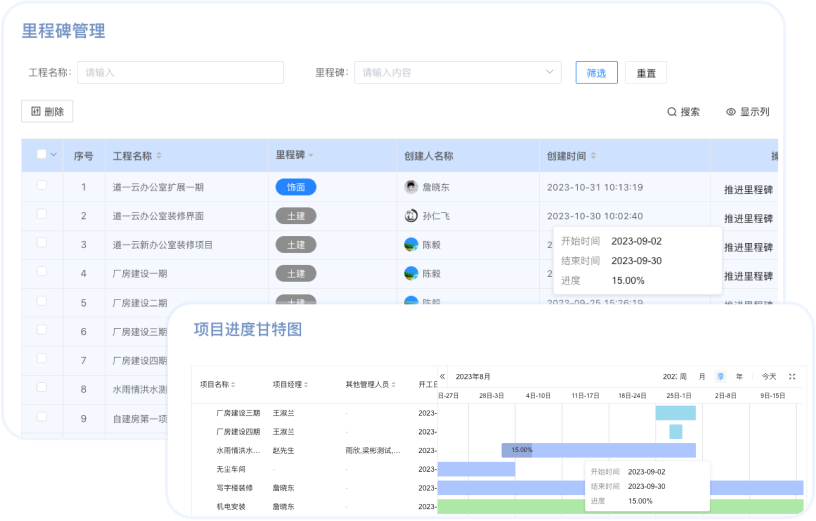Check the box for row 1
816x521 pixels.
(x=42, y=186)
